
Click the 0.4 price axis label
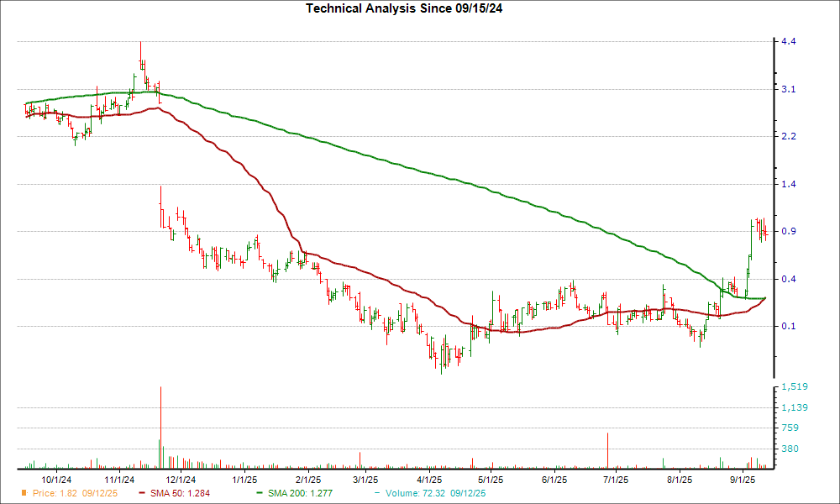[x=789, y=279]
